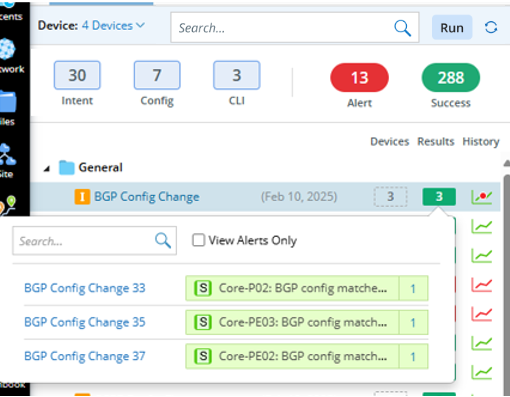The image size is (510, 397).
Task: Click the popup Search input field
Action: click(x=95, y=241)
